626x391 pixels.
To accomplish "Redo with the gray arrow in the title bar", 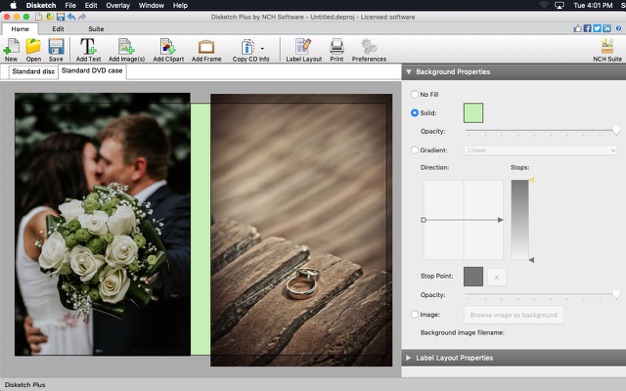I will click(x=82, y=17).
